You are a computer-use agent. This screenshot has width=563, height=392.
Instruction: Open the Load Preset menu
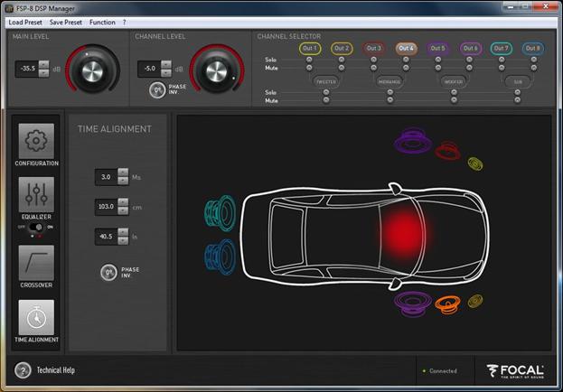(26, 22)
